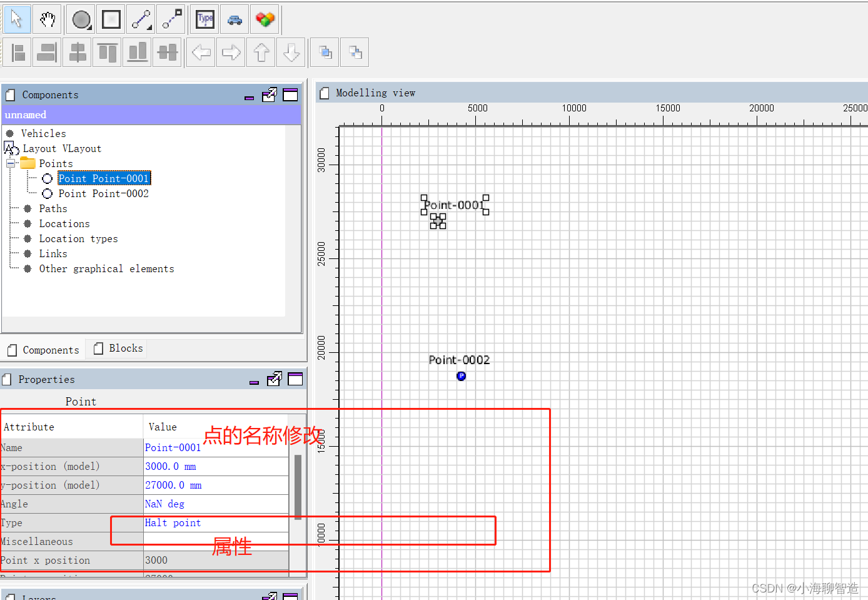Select the Paths tree node
Image resolution: width=868 pixels, height=600 pixels.
point(53,208)
